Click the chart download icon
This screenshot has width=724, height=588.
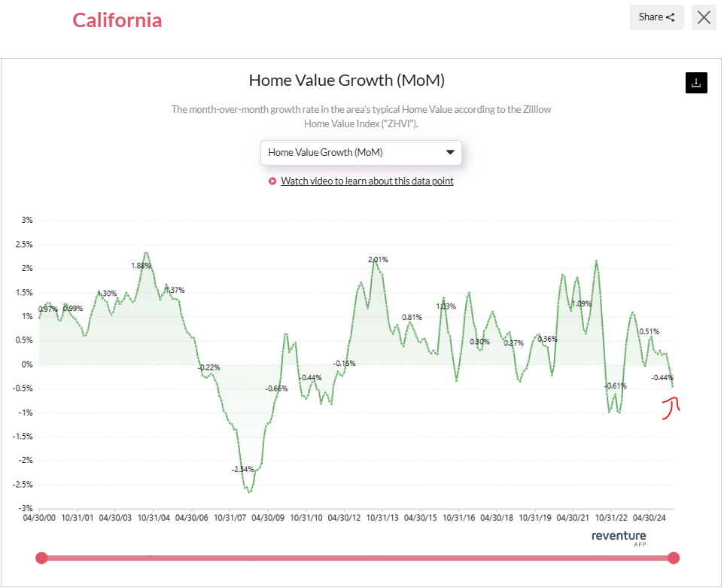tap(696, 83)
